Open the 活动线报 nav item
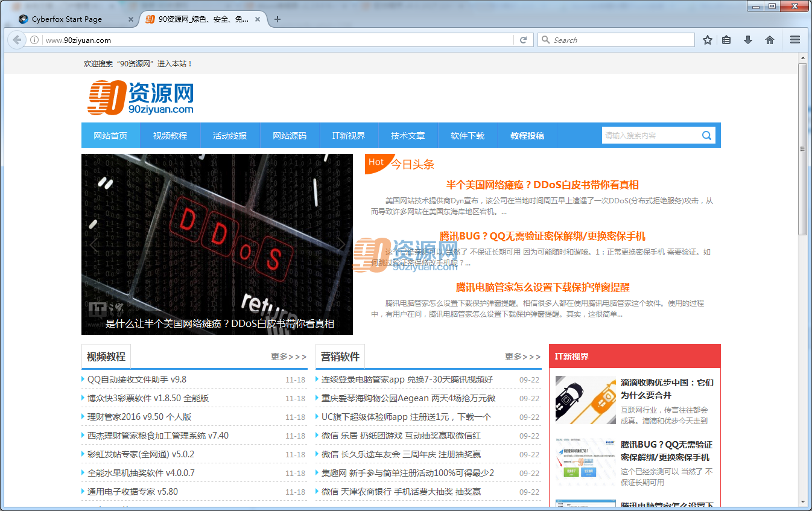This screenshot has width=812, height=511. (230, 136)
